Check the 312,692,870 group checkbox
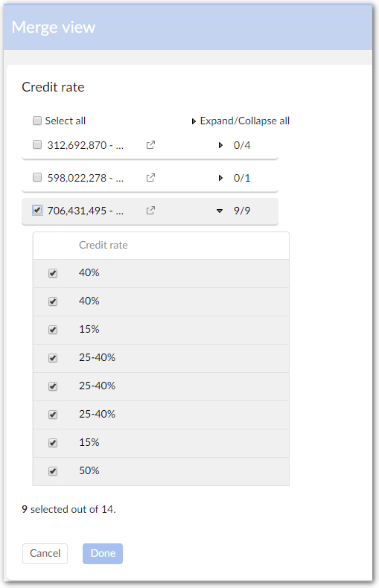 pos(37,144)
